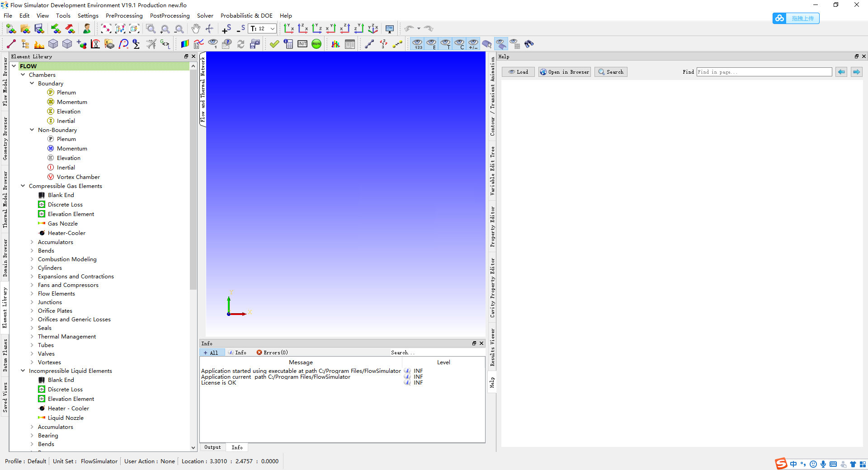
Task: Click the zoom out magnifier icon
Action: [x=179, y=29]
